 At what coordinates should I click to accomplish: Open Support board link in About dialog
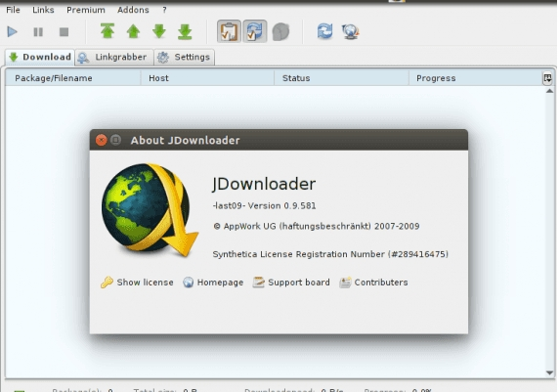tap(291, 283)
